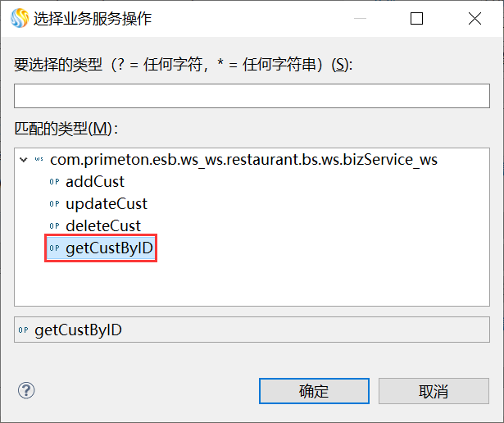Select the updateCust operation
This screenshot has height=423, width=504.
click(107, 204)
